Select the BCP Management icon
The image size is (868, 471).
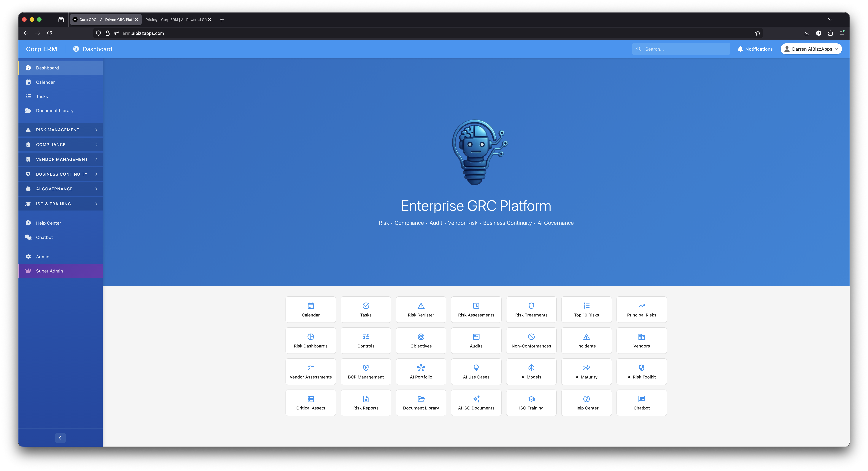pyautogui.click(x=366, y=371)
